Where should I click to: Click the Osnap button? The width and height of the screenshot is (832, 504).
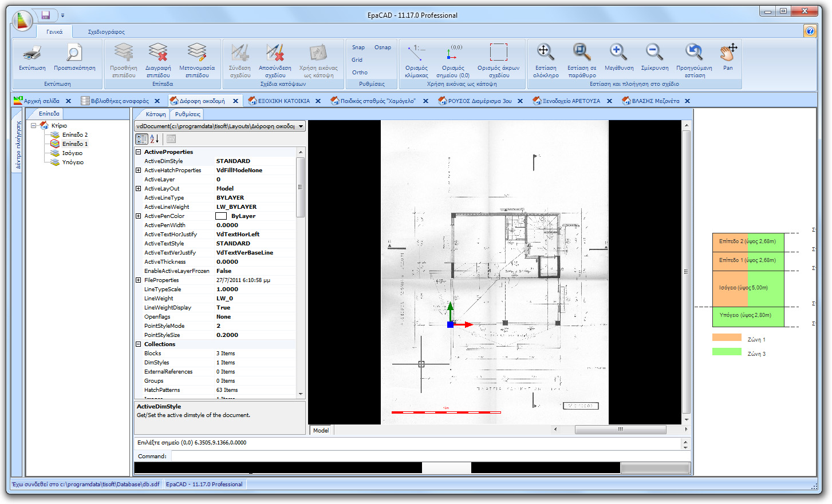pos(383,47)
